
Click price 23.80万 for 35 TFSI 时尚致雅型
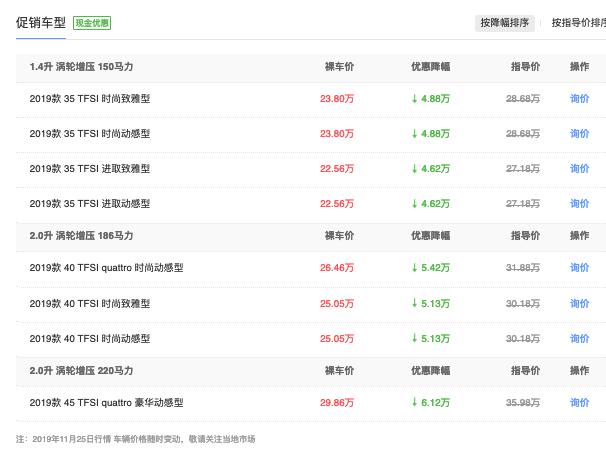click(337, 99)
